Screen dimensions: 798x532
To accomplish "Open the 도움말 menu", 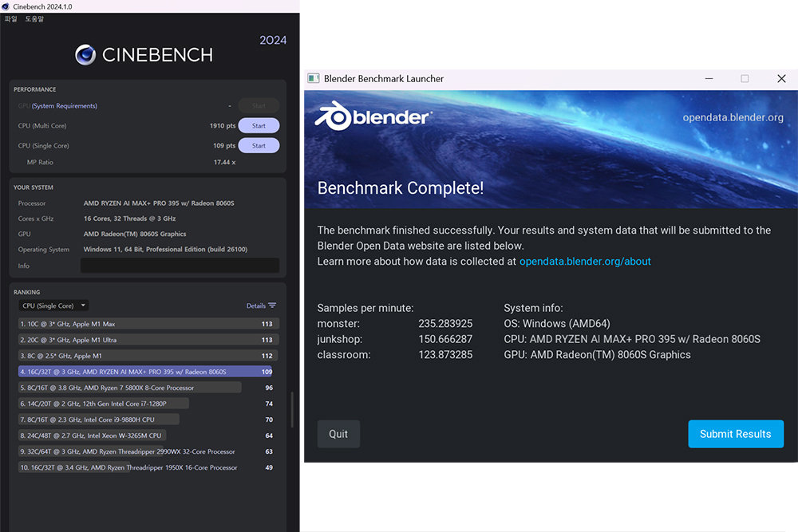I will click(x=34, y=18).
